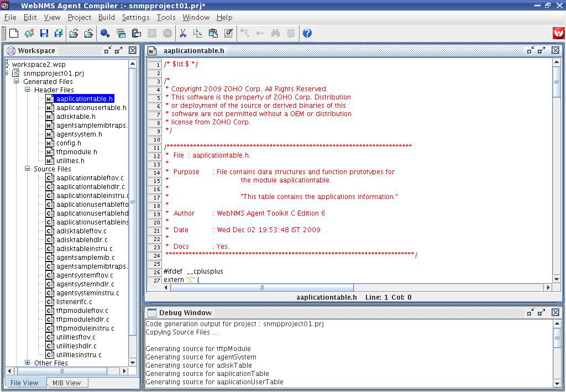Screen dimensions: 566x392
Task: Collapse the Generated Files tree node
Action: 17,81
